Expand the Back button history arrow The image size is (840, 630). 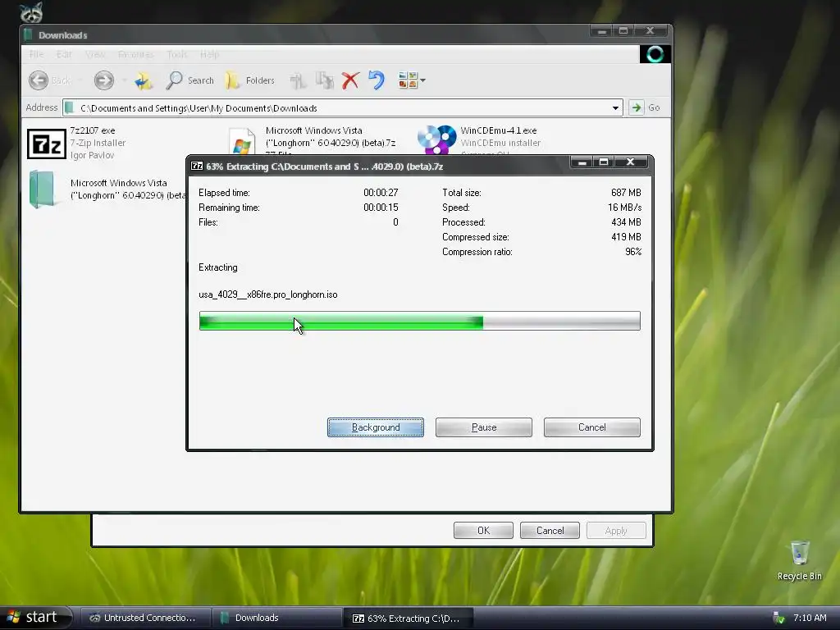point(80,80)
